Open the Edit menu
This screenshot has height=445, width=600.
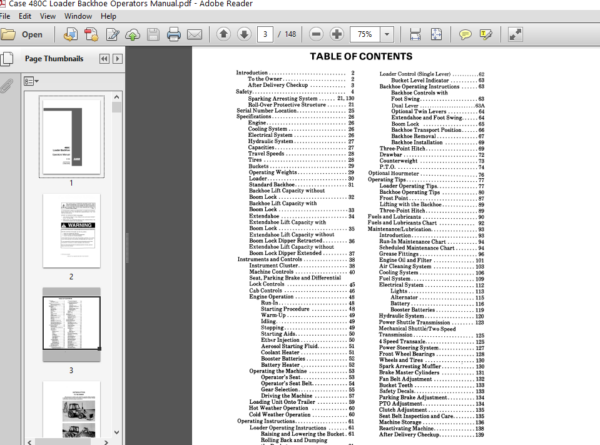click(25, 16)
